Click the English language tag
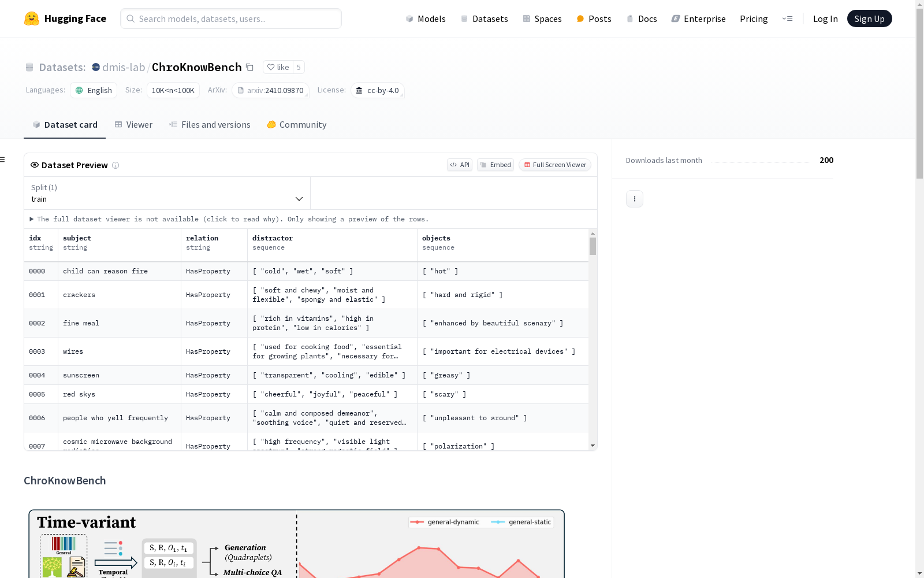 [x=94, y=90]
